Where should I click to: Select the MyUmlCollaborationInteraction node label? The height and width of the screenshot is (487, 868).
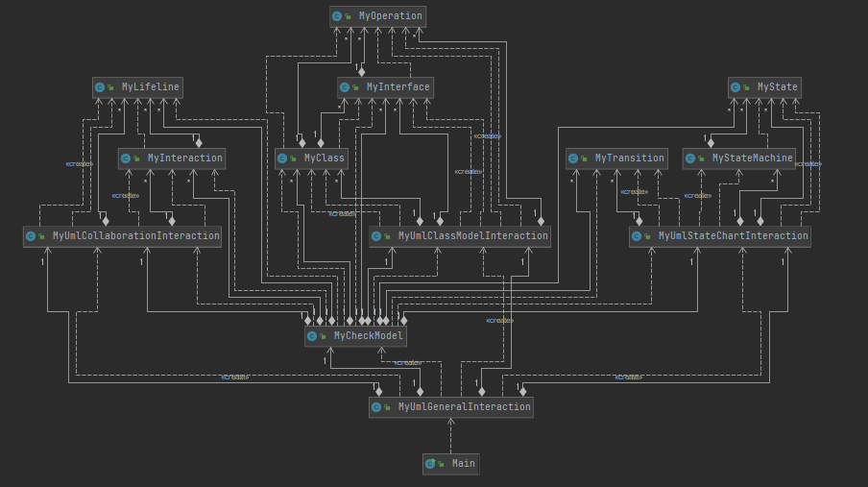136,236
